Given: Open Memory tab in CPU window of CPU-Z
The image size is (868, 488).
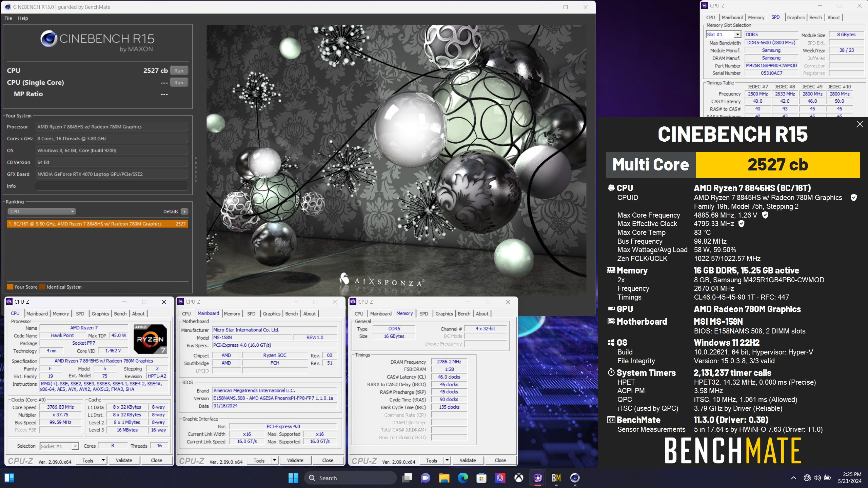Looking at the screenshot, I should point(61,314).
